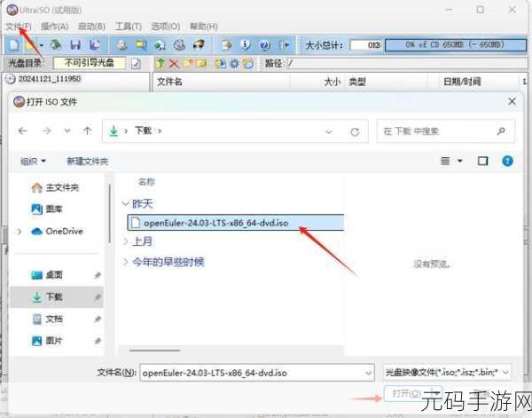Viewport: 532px width, 418px height.
Task: Click the New Folder icon after the red X
Action: pos(188,63)
